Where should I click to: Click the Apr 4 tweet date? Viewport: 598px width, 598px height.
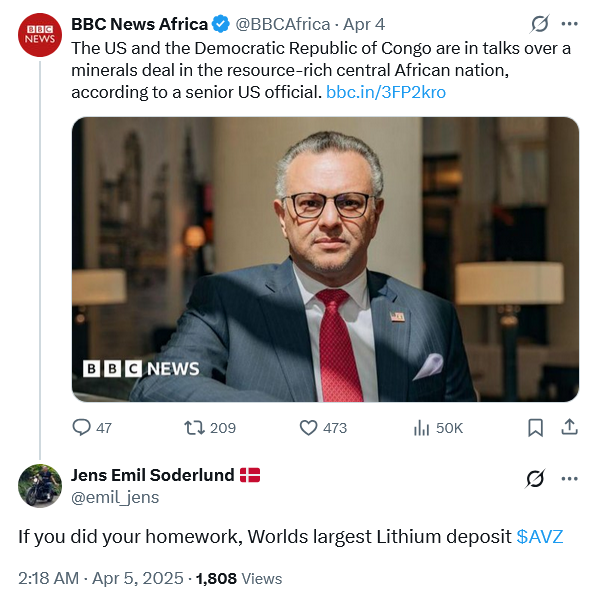(364, 24)
